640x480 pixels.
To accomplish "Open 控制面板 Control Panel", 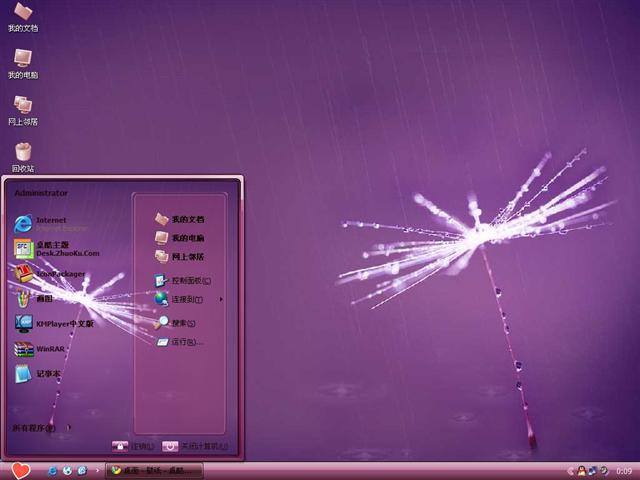I will pos(182,280).
